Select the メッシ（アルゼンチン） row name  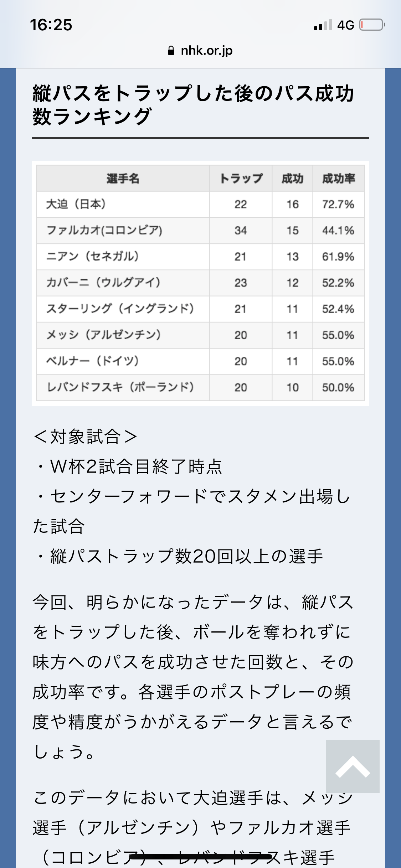[x=103, y=335]
